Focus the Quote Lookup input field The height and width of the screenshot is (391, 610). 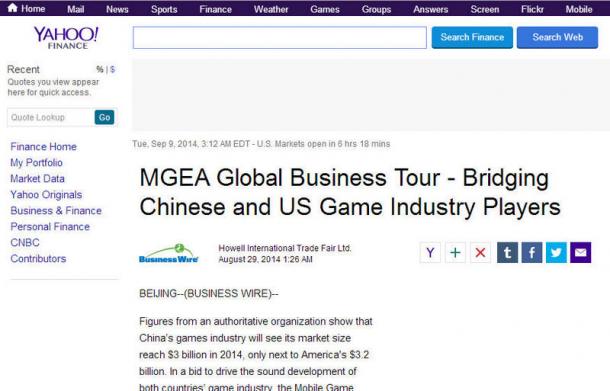[51, 117]
